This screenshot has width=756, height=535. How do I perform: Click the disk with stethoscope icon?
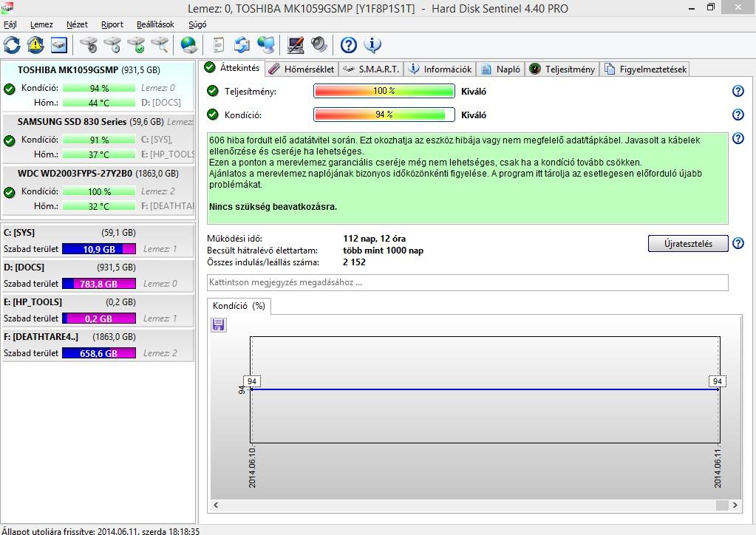[x=89, y=45]
